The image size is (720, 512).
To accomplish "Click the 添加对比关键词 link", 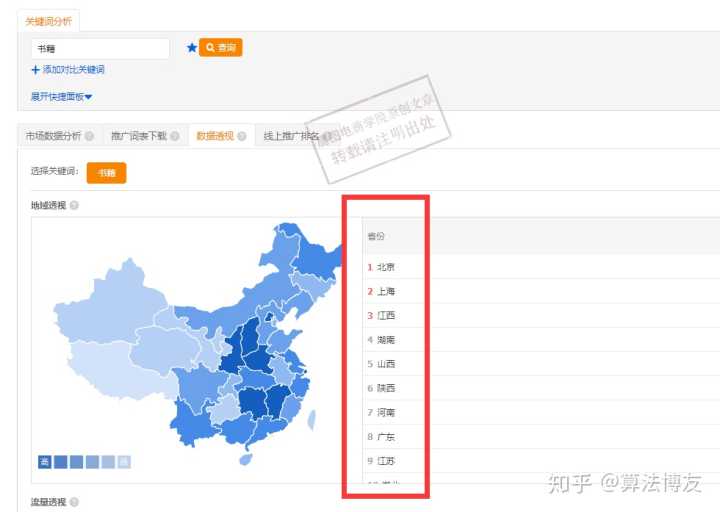I will coord(73,70).
